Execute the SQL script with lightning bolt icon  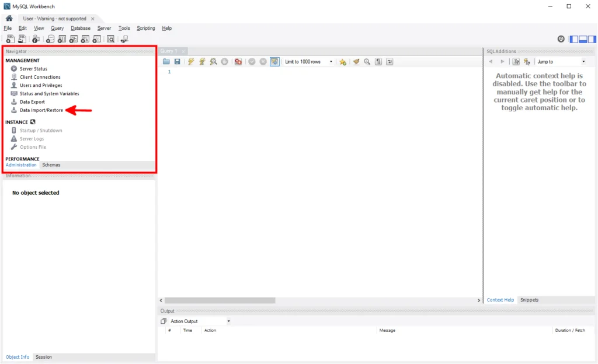(x=190, y=61)
